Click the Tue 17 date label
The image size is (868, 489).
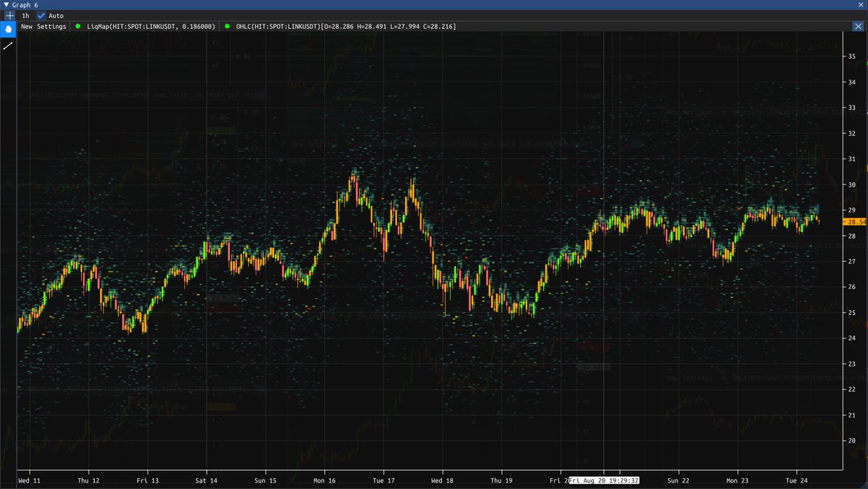(x=383, y=480)
